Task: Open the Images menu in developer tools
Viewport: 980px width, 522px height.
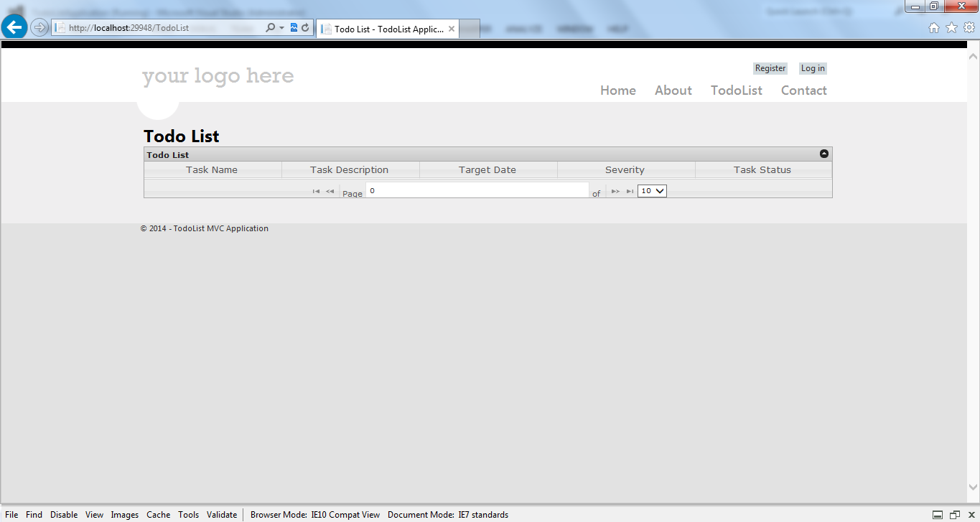Action: click(125, 515)
